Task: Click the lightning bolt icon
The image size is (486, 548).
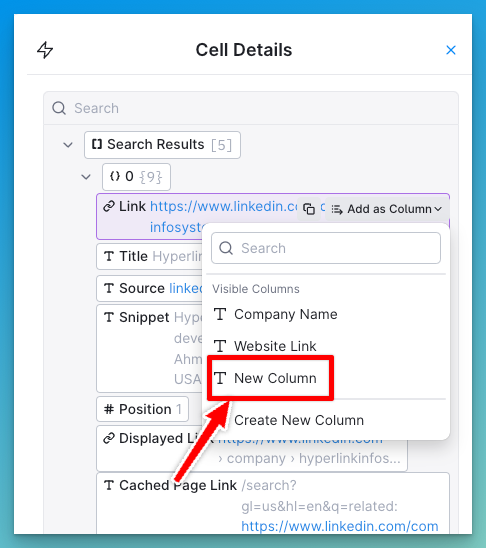Action: click(45, 50)
